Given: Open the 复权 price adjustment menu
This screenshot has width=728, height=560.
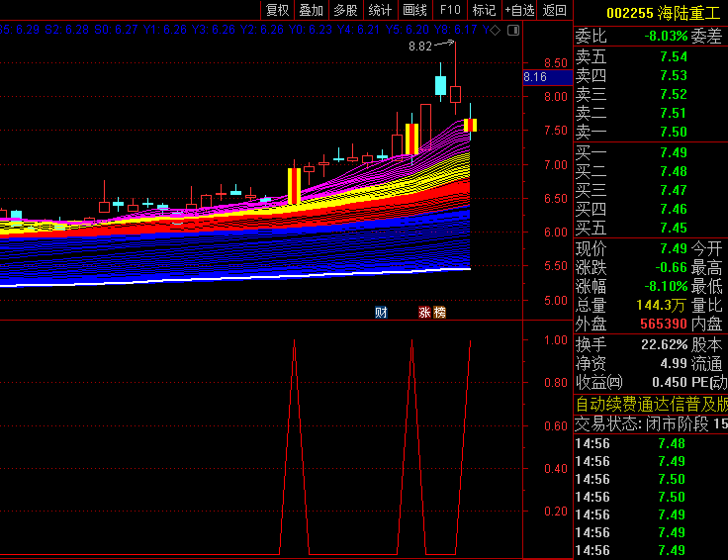Looking at the screenshot, I should 278,10.
